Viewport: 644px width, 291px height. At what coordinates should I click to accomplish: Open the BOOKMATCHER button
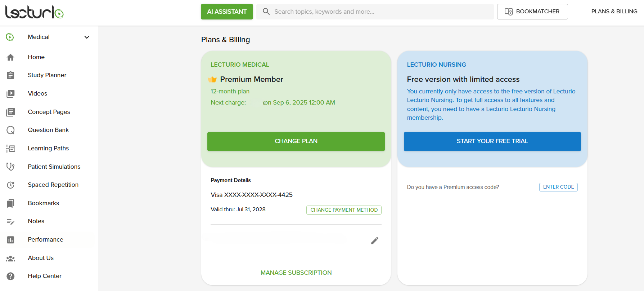tap(532, 12)
